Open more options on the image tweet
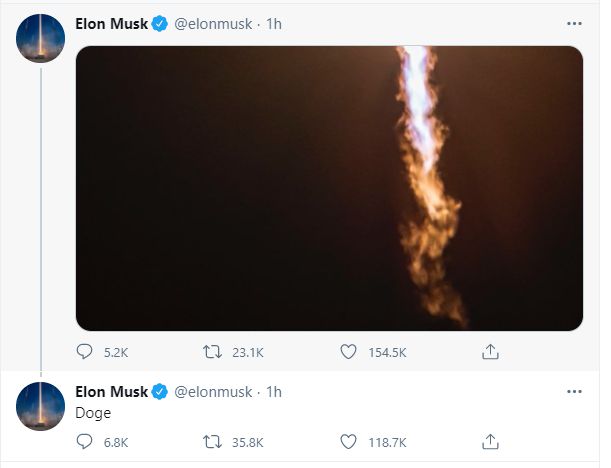The width and height of the screenshot is (611, 468). [x=573, y=22]
